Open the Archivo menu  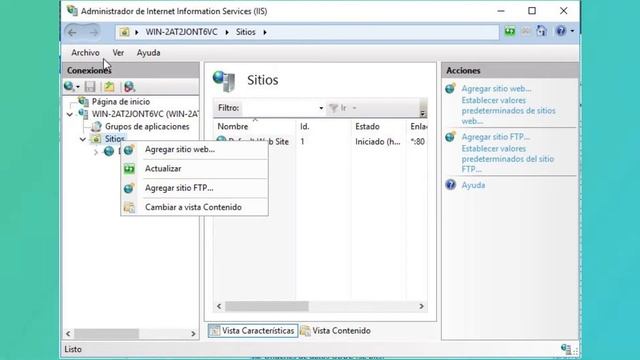85,53
